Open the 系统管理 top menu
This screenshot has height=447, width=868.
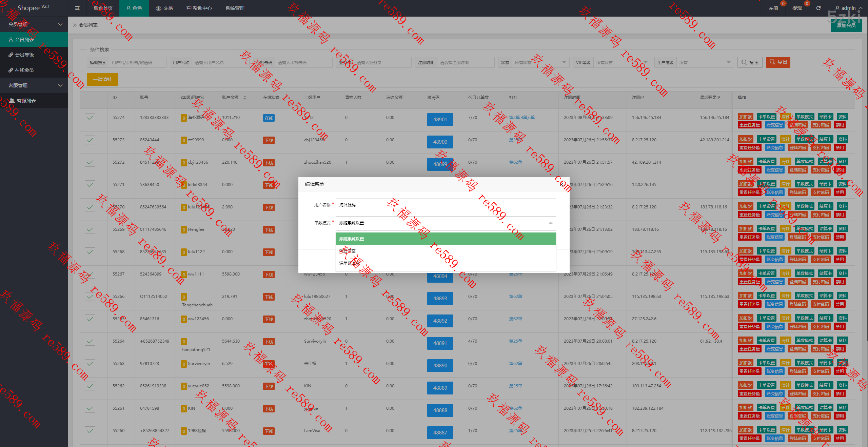pyautogui.click(x=235, y=8)
